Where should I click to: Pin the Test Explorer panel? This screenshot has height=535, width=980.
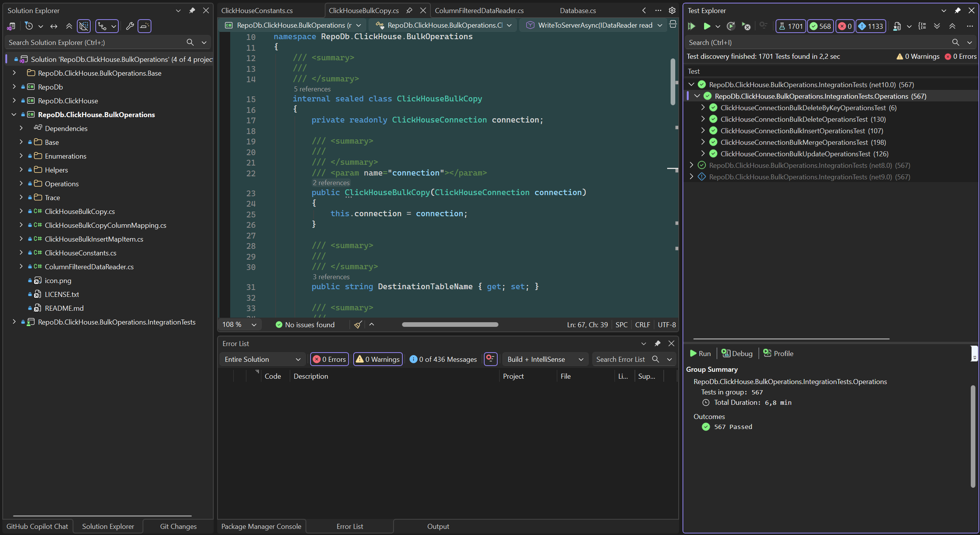957,10
